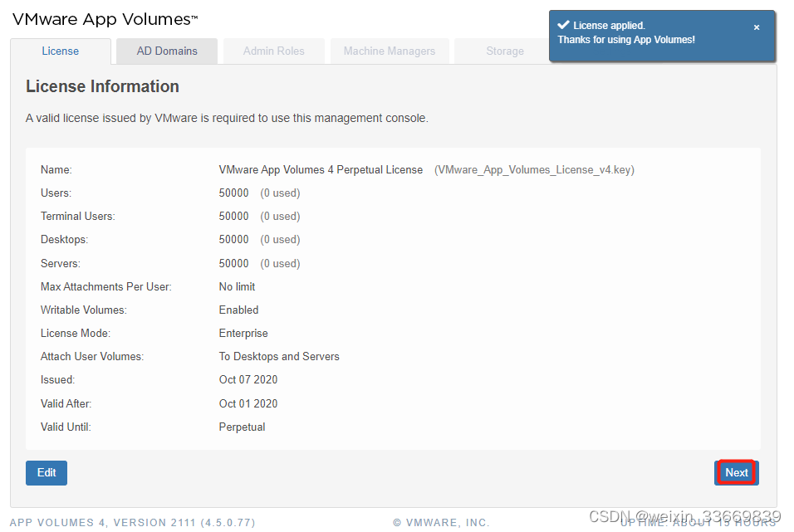Screen dimensions: 794x532
Task: Click 'To Desktops and Servers' value
Action: (279, 357)
